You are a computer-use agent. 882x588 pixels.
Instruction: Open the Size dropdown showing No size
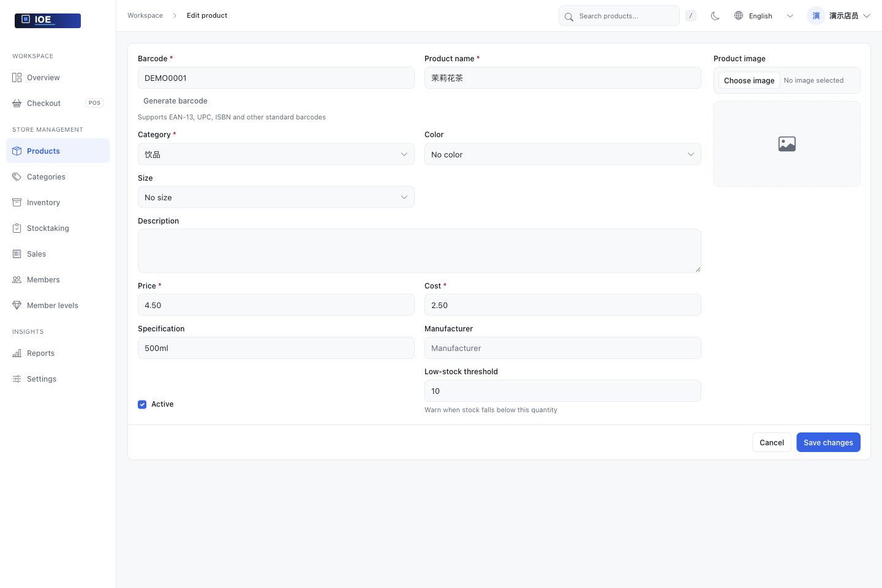[x=276, y=197]
